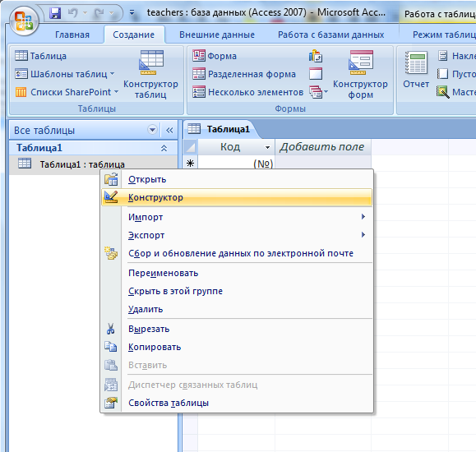This screenshot has width=476, height=452.
Task: Launch Конструктор форм from the ribbon
Action: pos(360,74)
